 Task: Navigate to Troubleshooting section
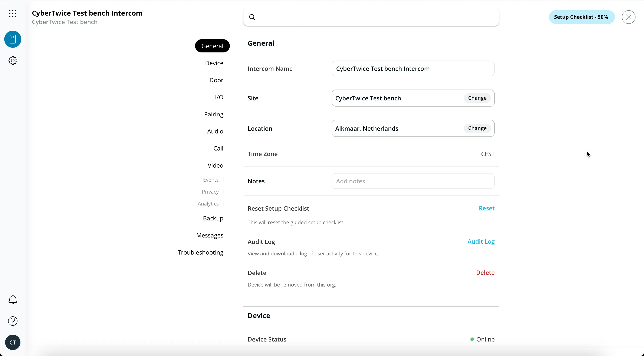tap(200, 252)
